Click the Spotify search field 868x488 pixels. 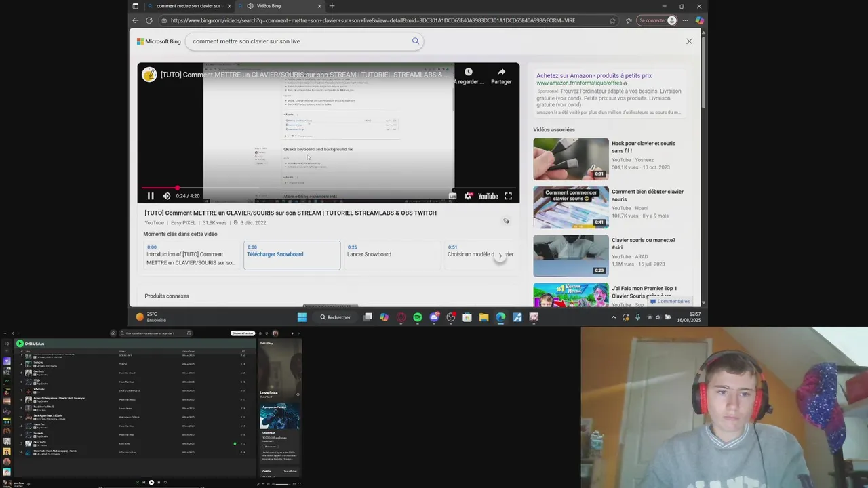[156, 333]
